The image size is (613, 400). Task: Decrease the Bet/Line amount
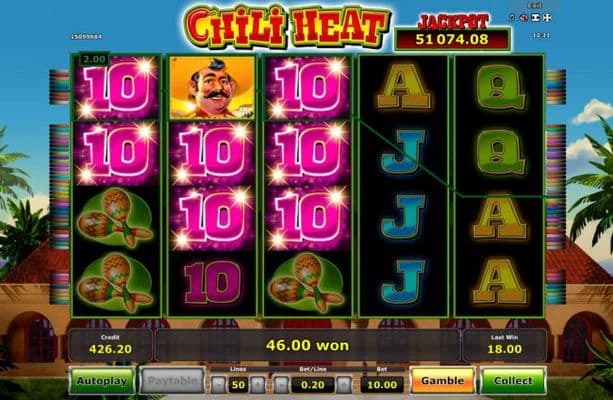(x=281, y=385)
